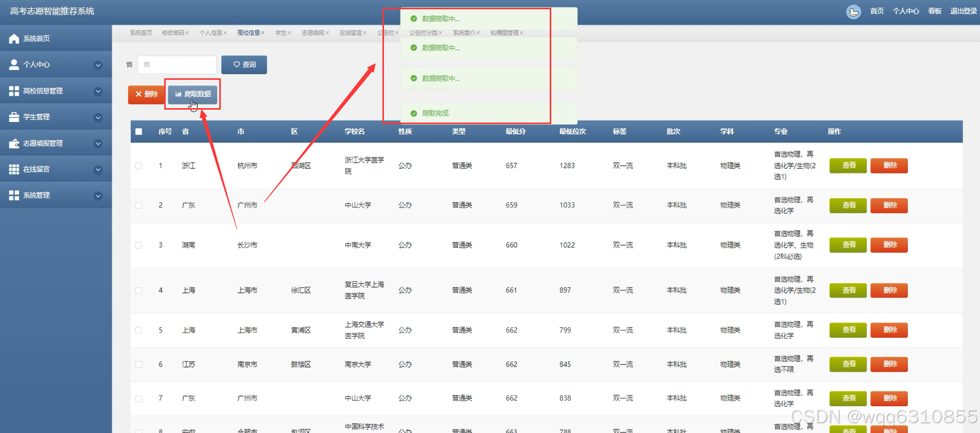Viewport: 980px width, 433px height.
Task: Click the grid icon beside 系统管理
Action: coord(14,195)
